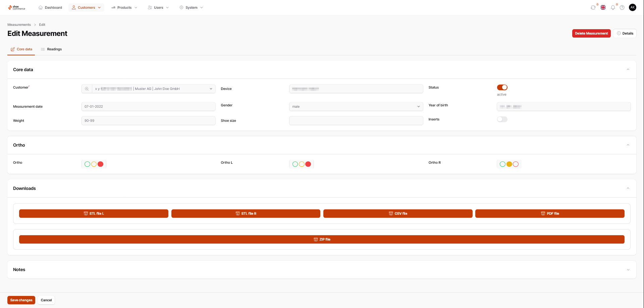
Task: Select green option for Ortho L
Action: [295, 164]
